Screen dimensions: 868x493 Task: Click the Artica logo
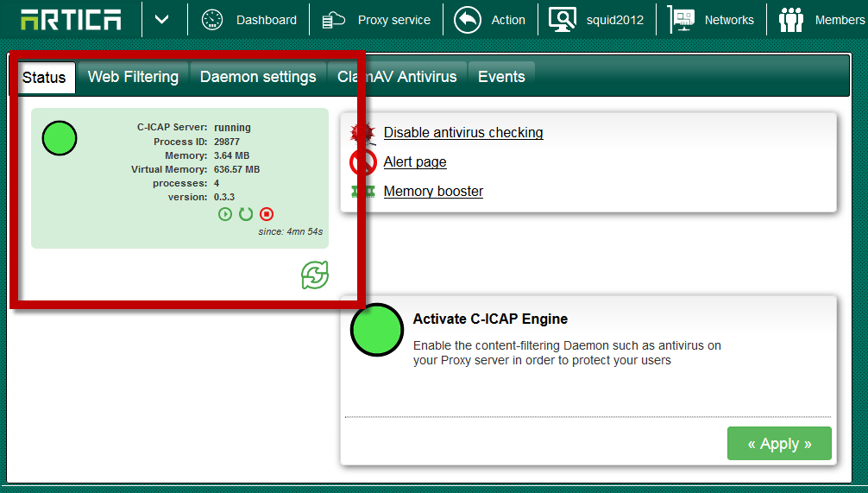(71, 20)
